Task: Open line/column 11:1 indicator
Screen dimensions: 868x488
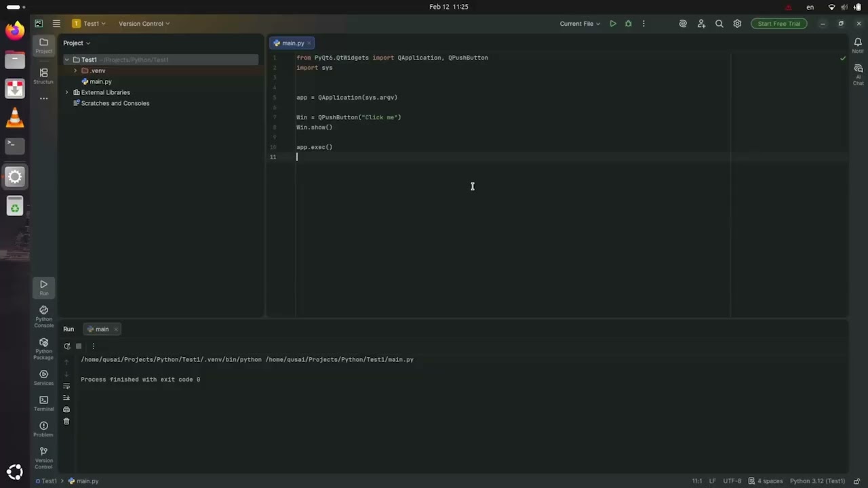Action: 697,481
